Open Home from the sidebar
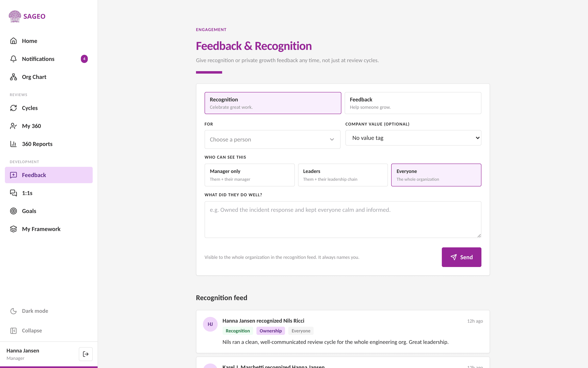This screenshot has width=588, height=368. pyautogui.click(x=49, y=41)
